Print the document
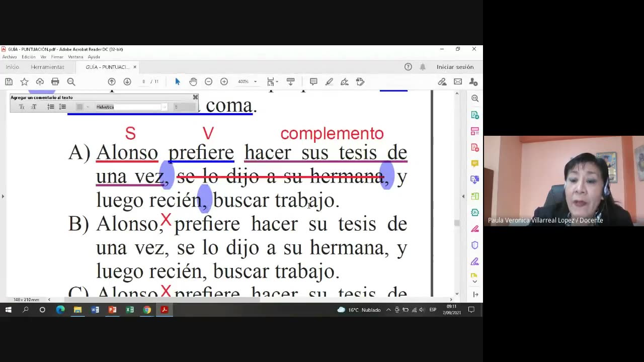 coord(55,81)
